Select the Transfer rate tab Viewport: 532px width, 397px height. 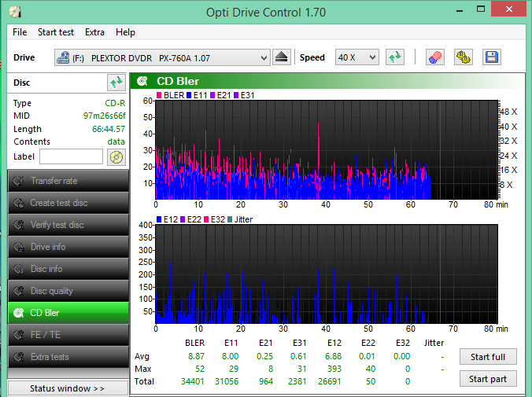[x=68, y=181]
